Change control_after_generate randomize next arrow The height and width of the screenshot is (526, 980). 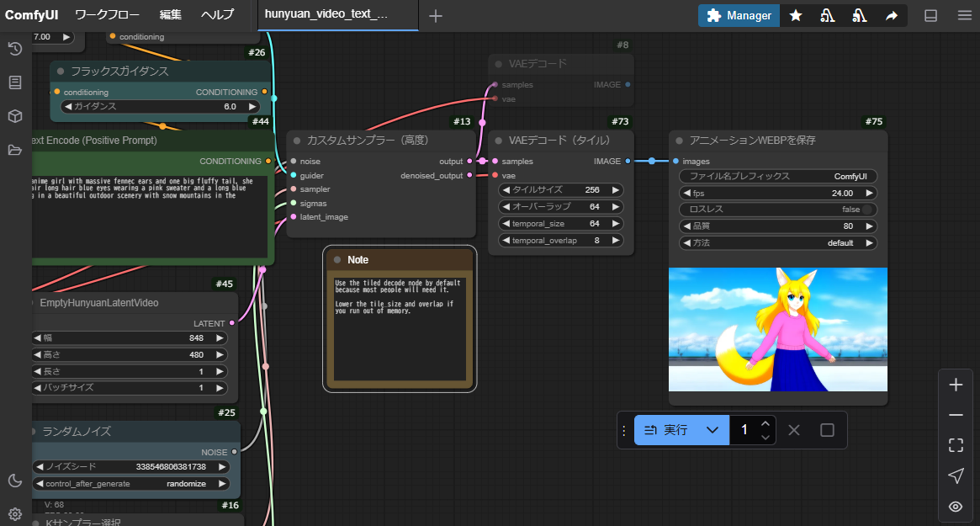pos(221,483)
